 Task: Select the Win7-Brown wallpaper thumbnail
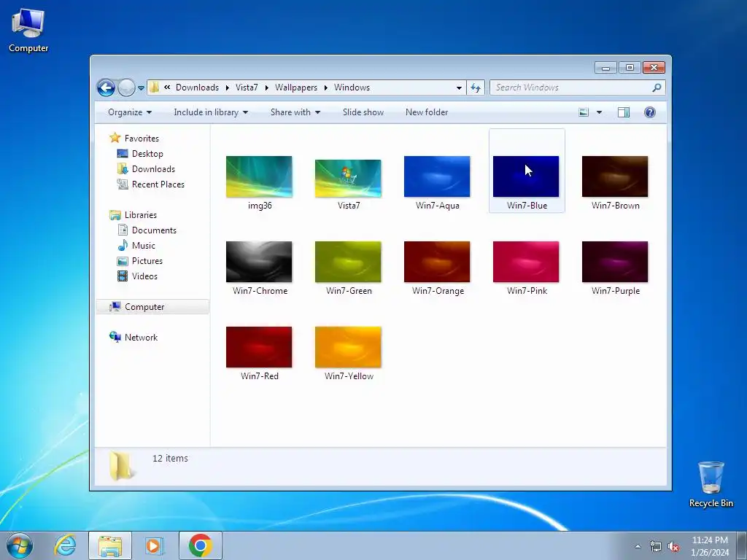615,176
